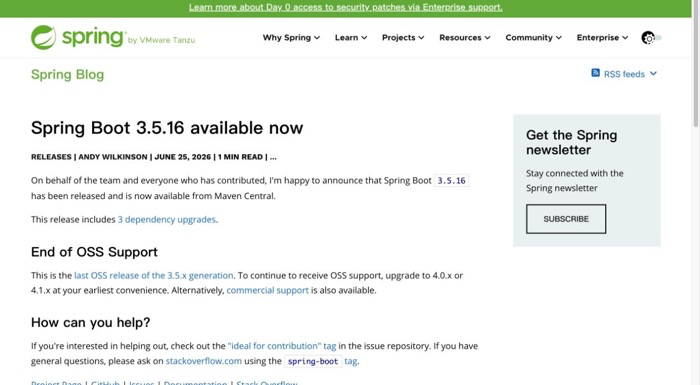Click the Spring leaf logo
Screen dimensions: 700x385
tap(43, 37)
